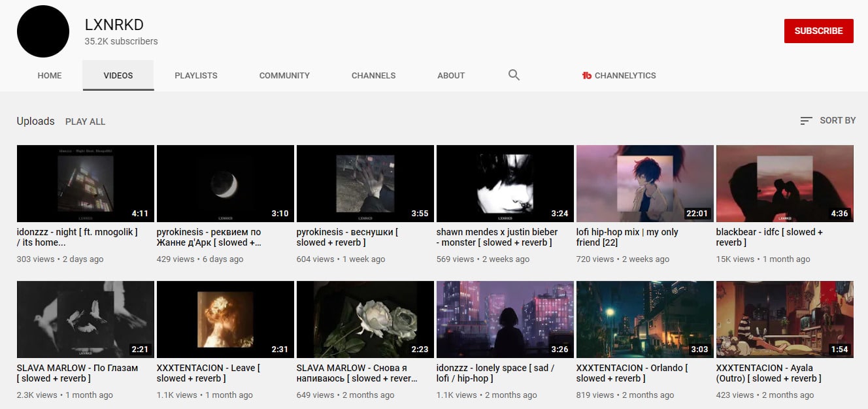Open the idonzzz night video thumbnail
This screenshot has height=409, width=868.
point(86,184)
